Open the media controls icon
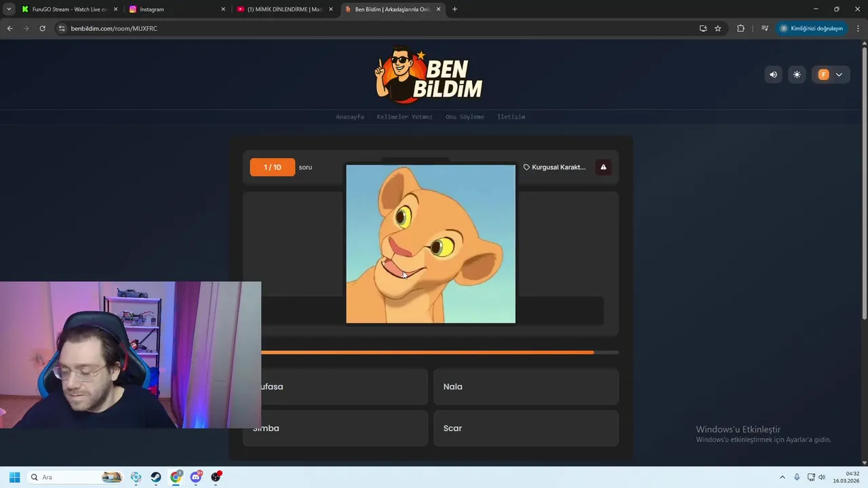 [765, 28]
